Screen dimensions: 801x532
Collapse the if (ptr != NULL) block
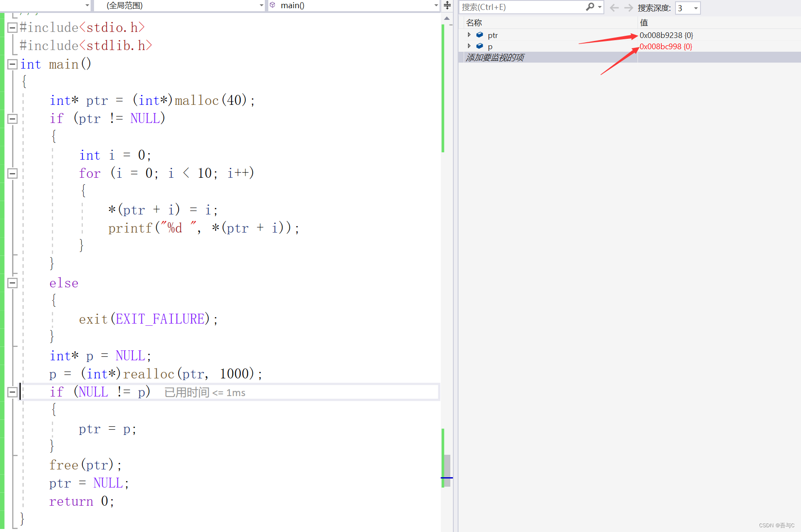coord(13,119)
